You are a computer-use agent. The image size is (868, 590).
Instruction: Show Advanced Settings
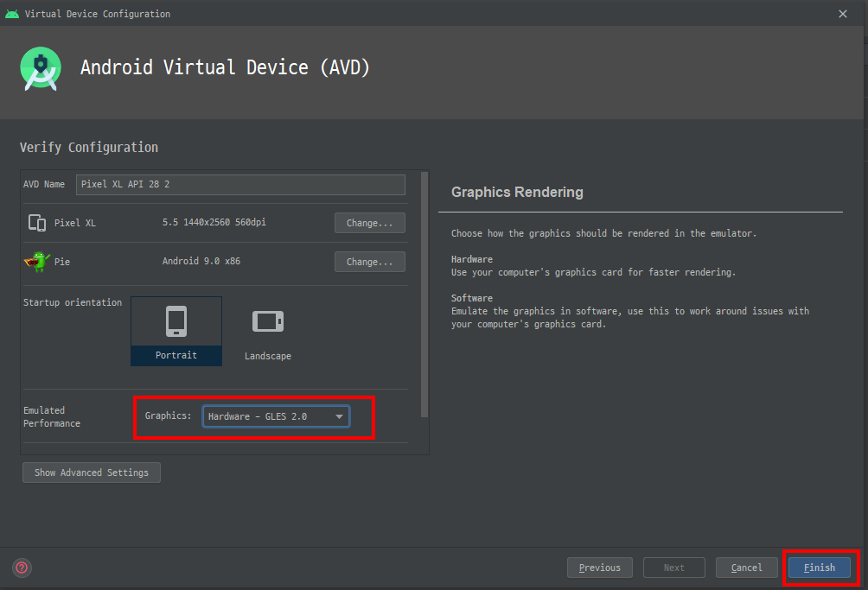(92, 473)
